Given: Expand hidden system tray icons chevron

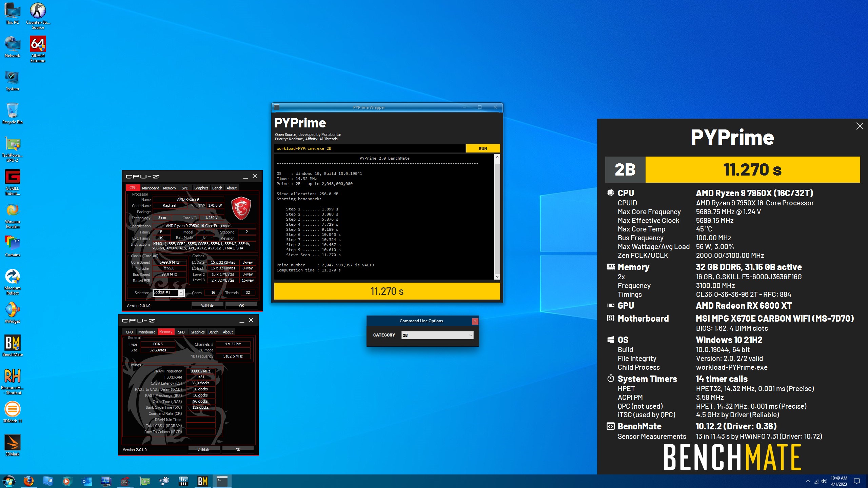Looking at the screenshot, I should (808, 481).
